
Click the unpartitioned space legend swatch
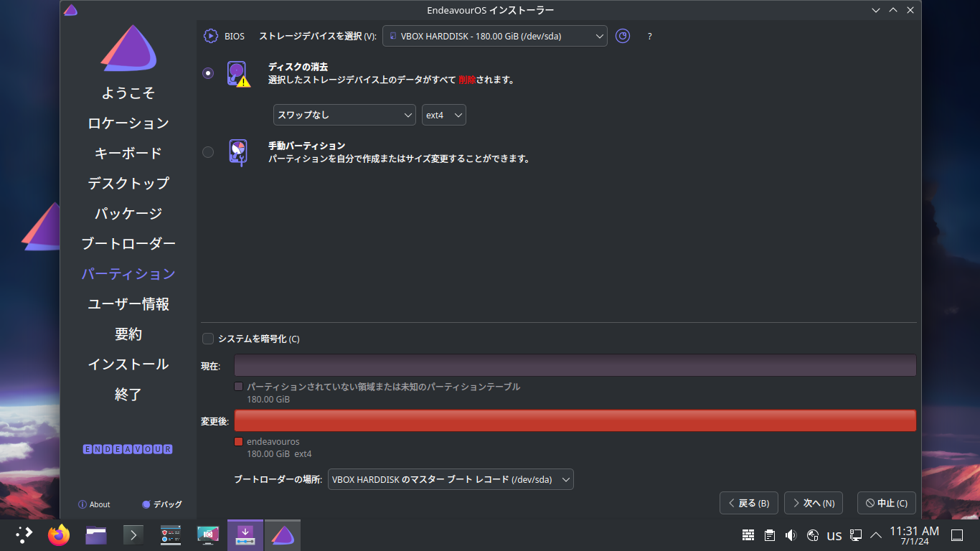239,387
